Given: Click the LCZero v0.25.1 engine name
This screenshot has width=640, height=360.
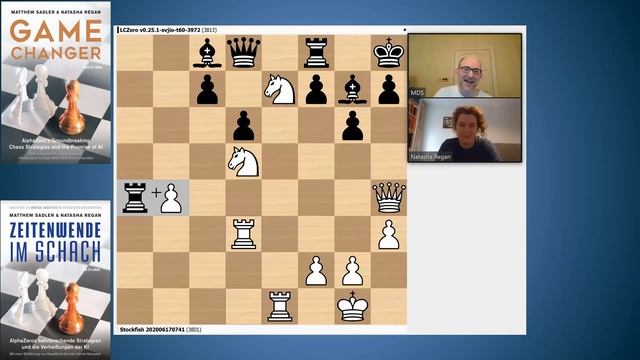Looking at the screenshot, I should coord(160,30).
